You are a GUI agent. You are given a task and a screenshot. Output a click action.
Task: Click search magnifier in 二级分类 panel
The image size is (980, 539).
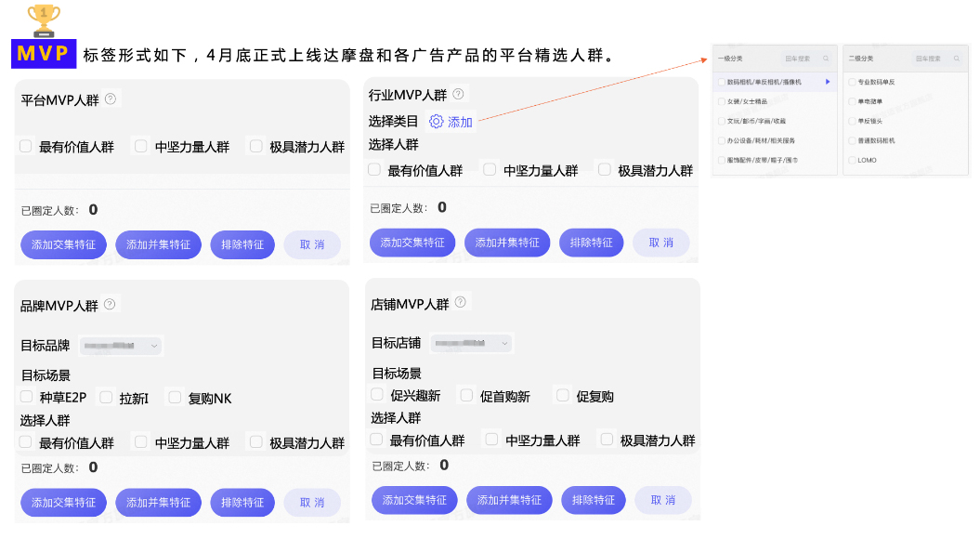(957, 59)
